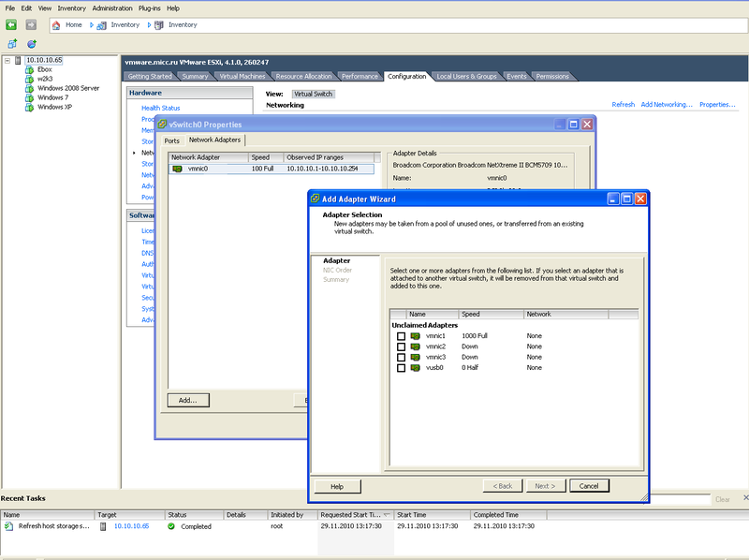Click the Network column header in wizard
749x560 pixels.
click(x=566, y=314)
